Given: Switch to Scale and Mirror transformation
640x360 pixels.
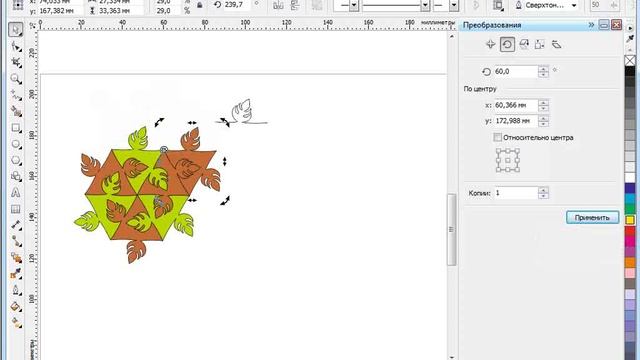Looking at the screenshot, I should (524, 44).
